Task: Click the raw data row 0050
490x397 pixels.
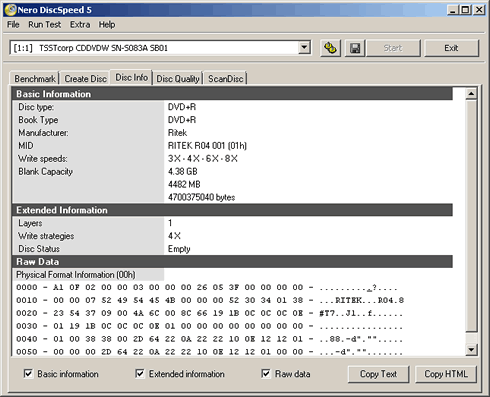Action: pyautogui.click(x=209, y=352)
